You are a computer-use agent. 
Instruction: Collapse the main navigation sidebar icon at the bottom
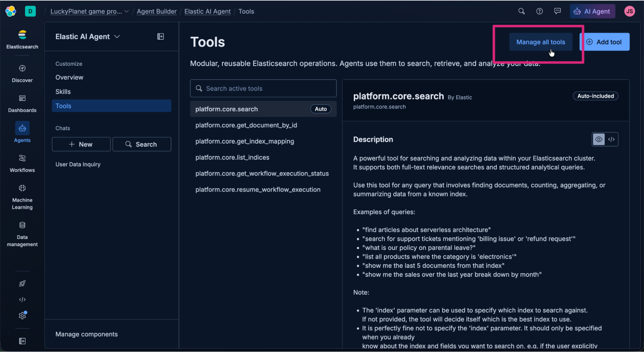pyautogui.click(x=22, y=341)
